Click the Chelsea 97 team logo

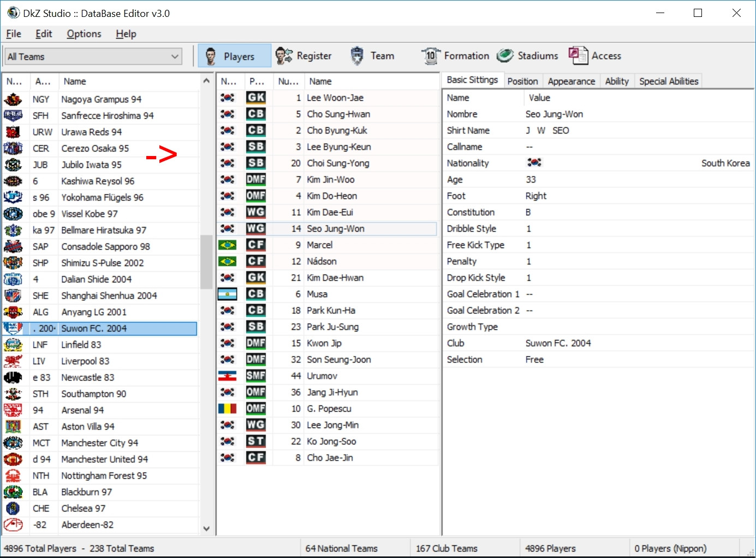pyautogui.click(x=13, y=508)
